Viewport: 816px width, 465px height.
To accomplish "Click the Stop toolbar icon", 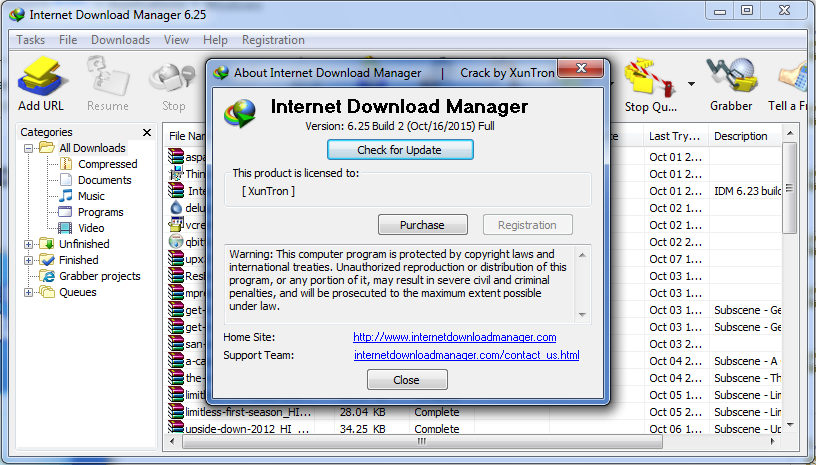I will click(173, 86).
